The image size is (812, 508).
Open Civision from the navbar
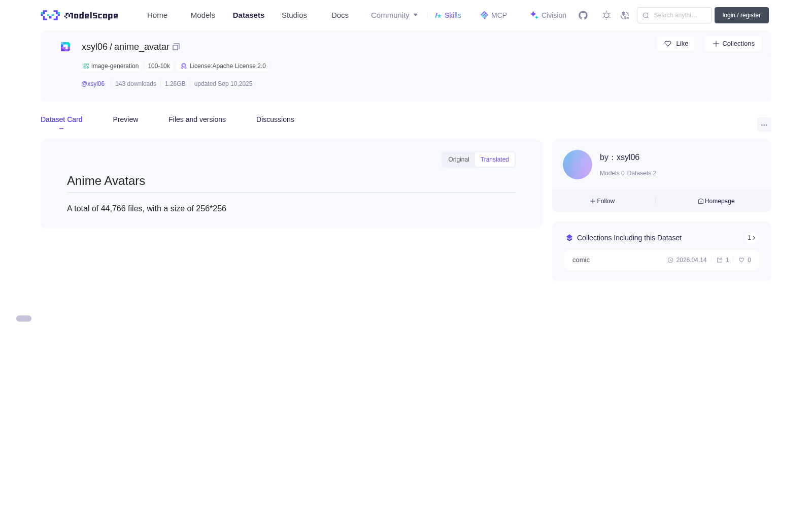[548, 15]
